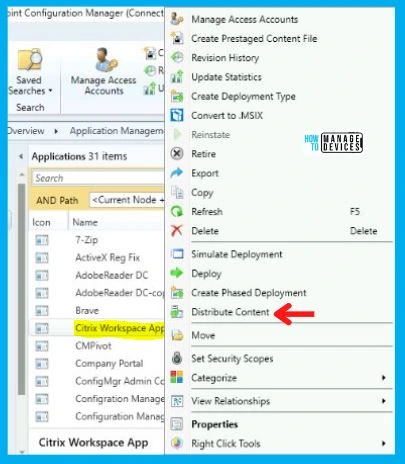Open the Saved Searches dropdown arrow
Image resolution: width=405 pixels, height=464 pixels.
pos(50,91)
